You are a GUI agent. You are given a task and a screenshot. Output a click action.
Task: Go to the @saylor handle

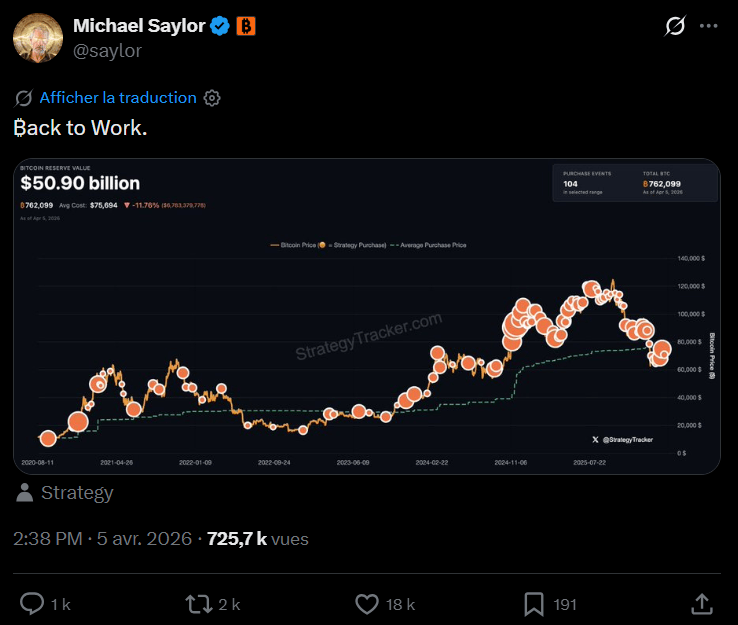(107, 50)
